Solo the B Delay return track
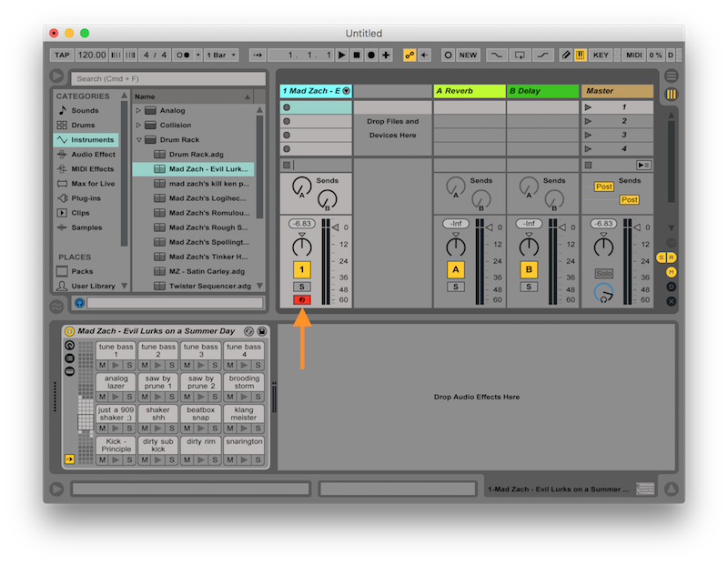Screen dimensions: 728x565 (x=529, y=287)
